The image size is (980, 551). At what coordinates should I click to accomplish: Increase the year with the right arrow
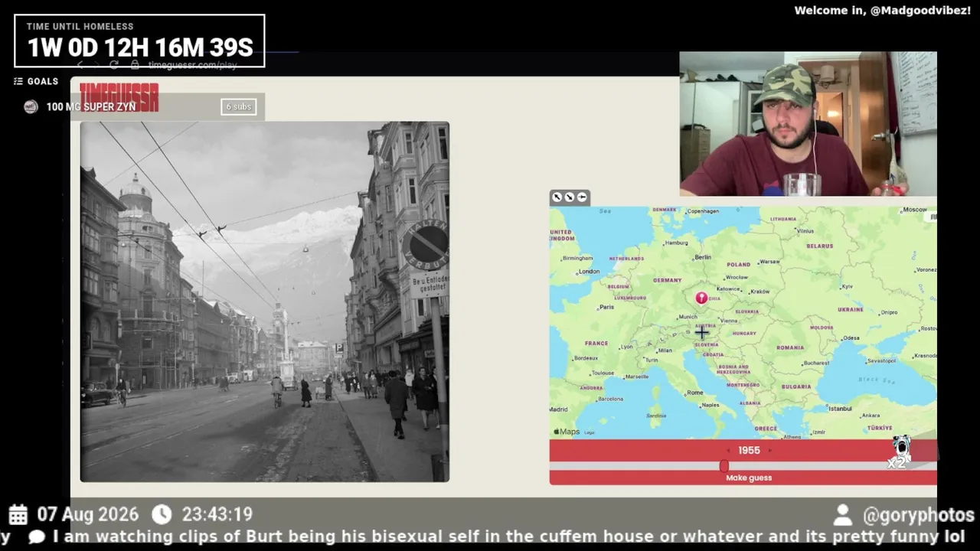[769, 451]
